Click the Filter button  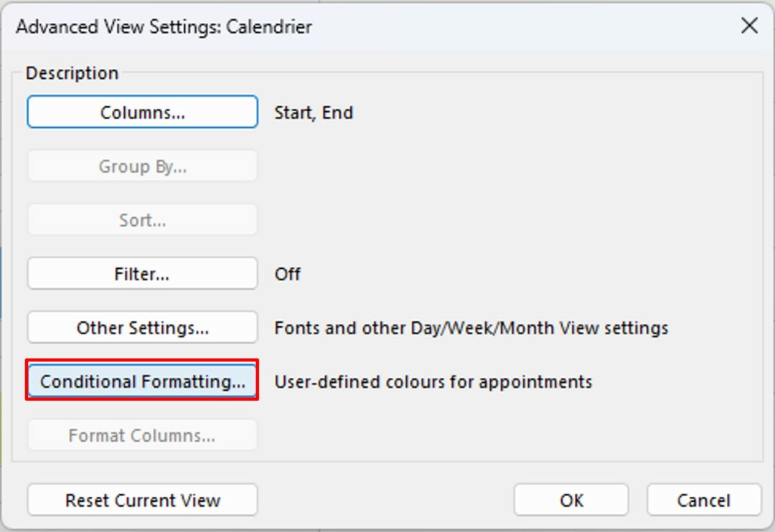coord(141,273)
